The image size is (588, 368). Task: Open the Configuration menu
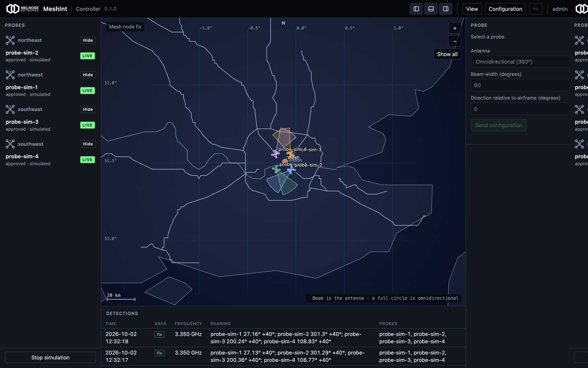(x=505, y=9)
